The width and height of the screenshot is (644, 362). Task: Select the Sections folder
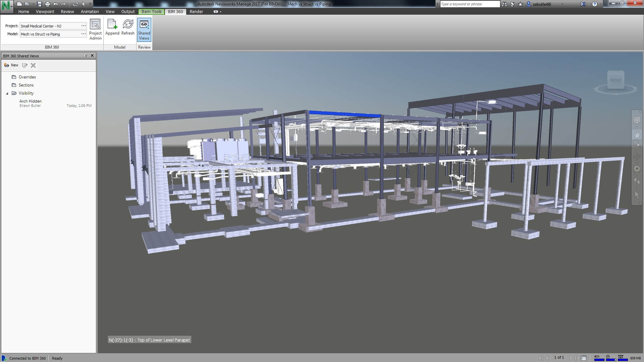22,85
